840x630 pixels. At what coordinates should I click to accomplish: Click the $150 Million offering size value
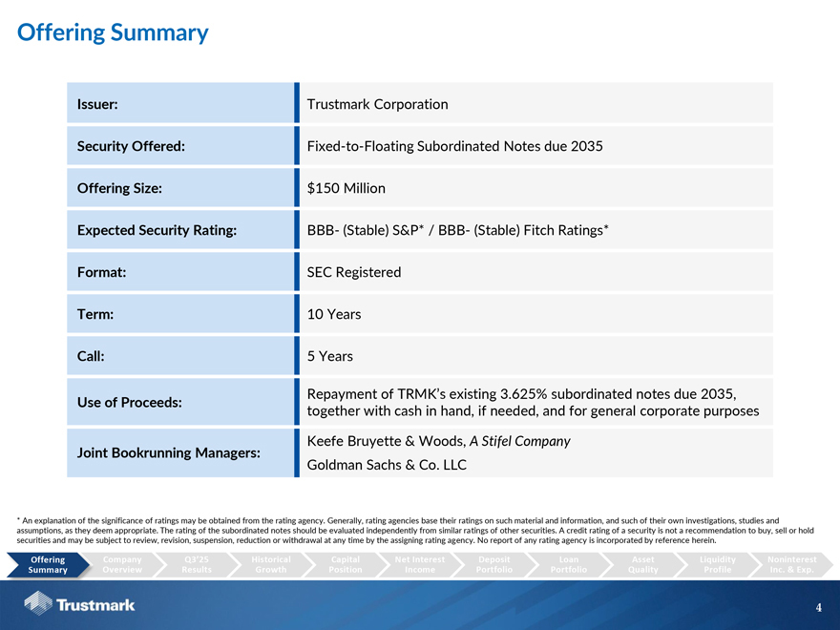[x=346, y=188]
